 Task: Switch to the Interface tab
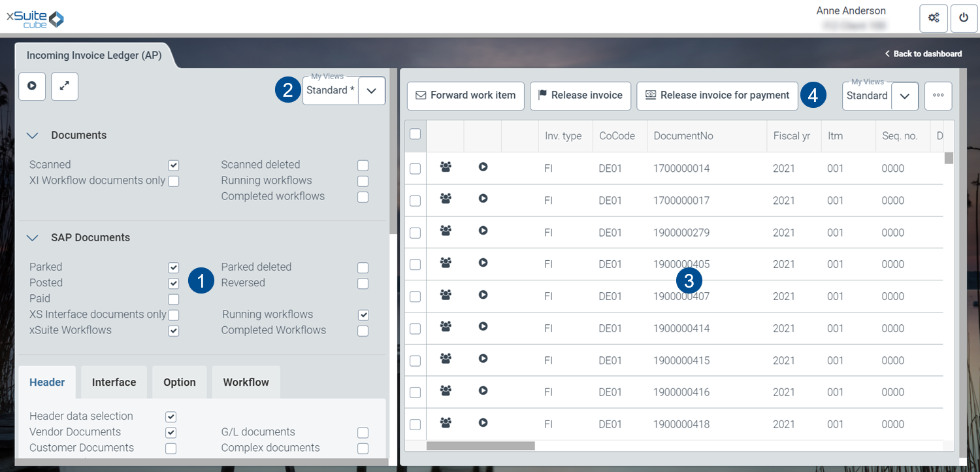click(x=114, y=382)
